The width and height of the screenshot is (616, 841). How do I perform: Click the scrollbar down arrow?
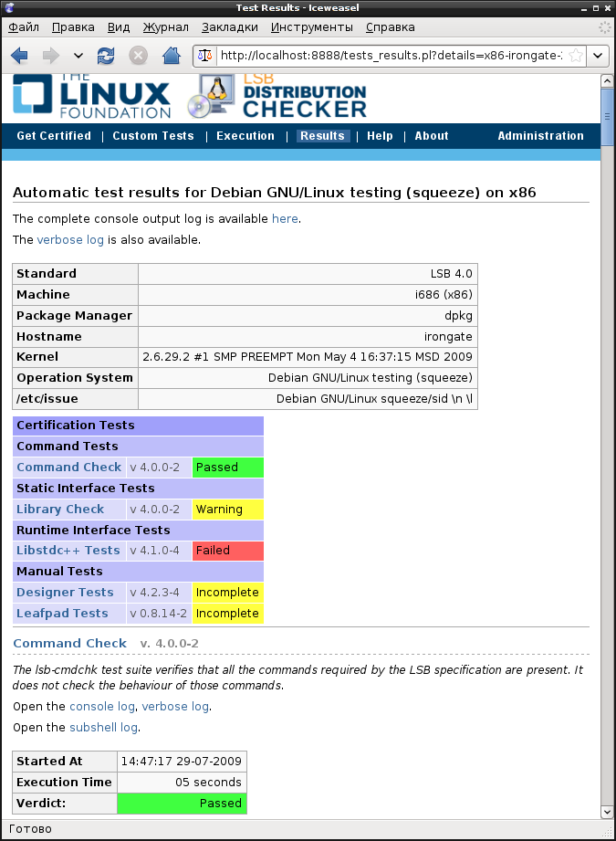pyautogui.click(x=607, y=812)
